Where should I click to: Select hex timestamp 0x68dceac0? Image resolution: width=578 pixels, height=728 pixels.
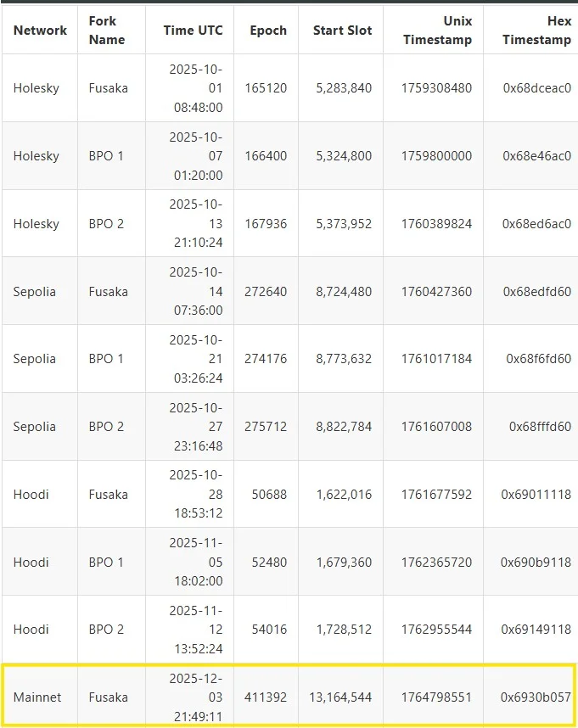(x=536, y=87)
